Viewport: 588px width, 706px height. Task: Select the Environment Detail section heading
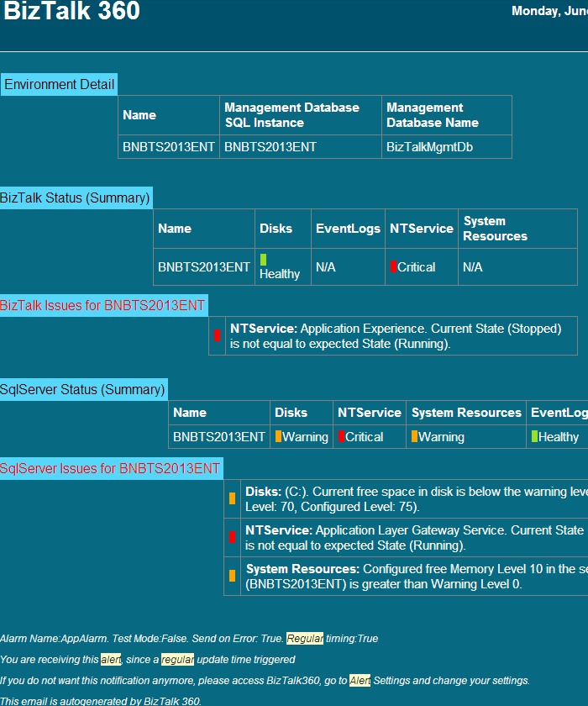(59, 84)
